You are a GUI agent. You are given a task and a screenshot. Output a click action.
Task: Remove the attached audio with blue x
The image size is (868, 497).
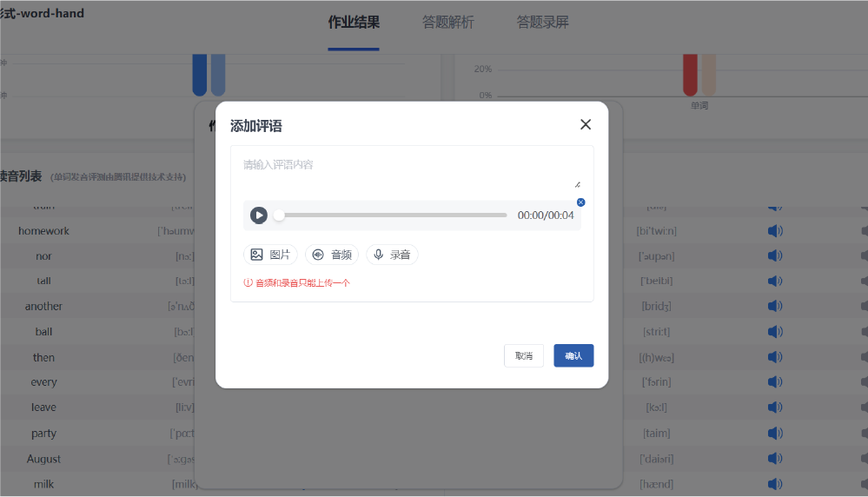pos(581,202)
